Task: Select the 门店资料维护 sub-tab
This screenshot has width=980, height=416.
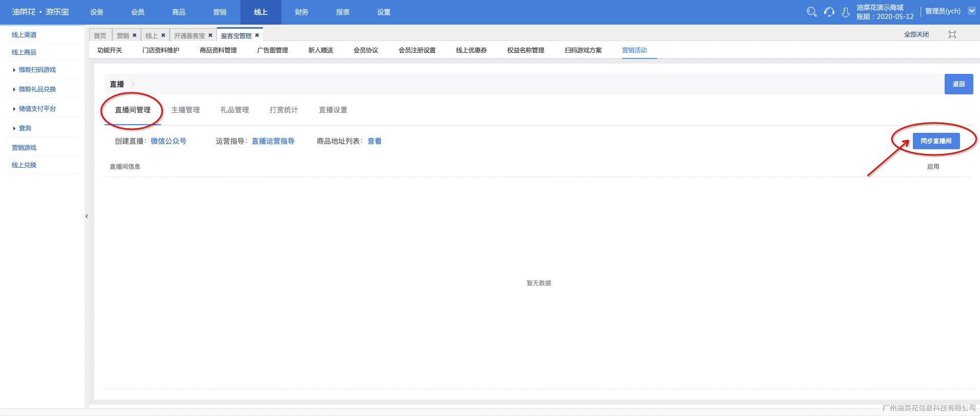Action: click(x=161, y=50)
